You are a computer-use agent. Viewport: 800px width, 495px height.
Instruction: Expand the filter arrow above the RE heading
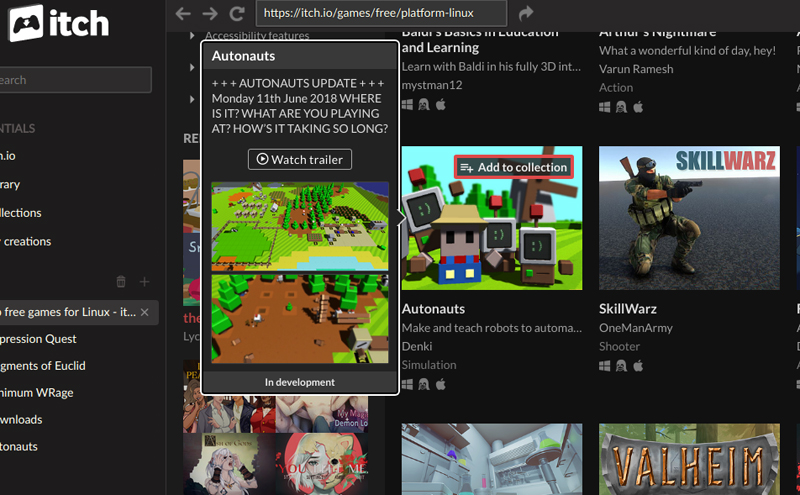[192, 99]
